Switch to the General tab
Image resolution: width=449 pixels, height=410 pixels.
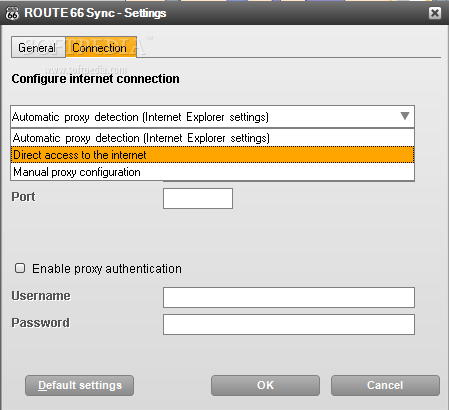38,47
